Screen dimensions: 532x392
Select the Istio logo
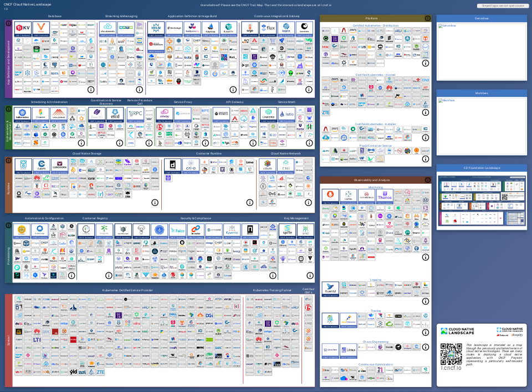point(287,115)
